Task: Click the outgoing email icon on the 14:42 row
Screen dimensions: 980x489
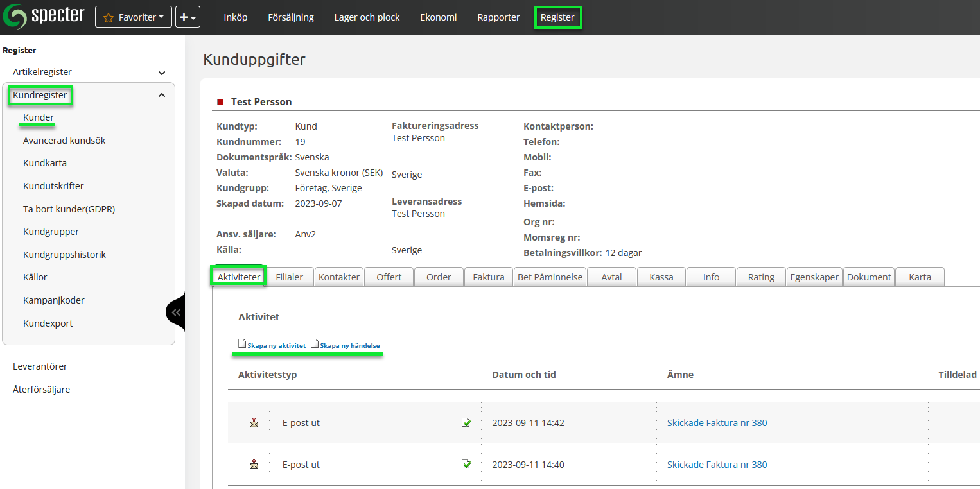Action: pos(254,423)
